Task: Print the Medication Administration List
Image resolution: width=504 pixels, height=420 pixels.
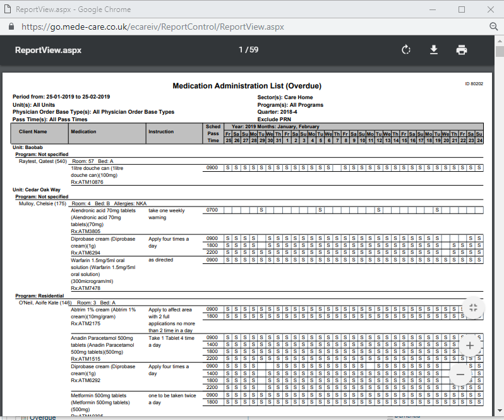Action: pos(462,50)
